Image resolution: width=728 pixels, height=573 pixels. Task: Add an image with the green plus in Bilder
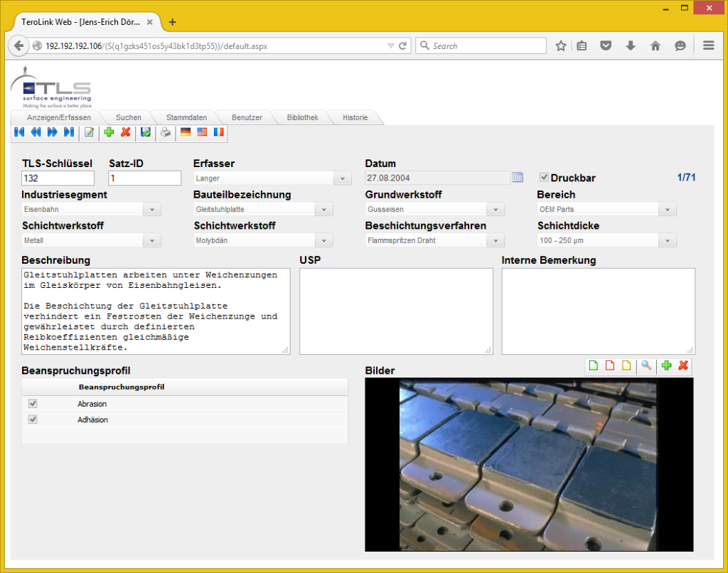point(667,365)
